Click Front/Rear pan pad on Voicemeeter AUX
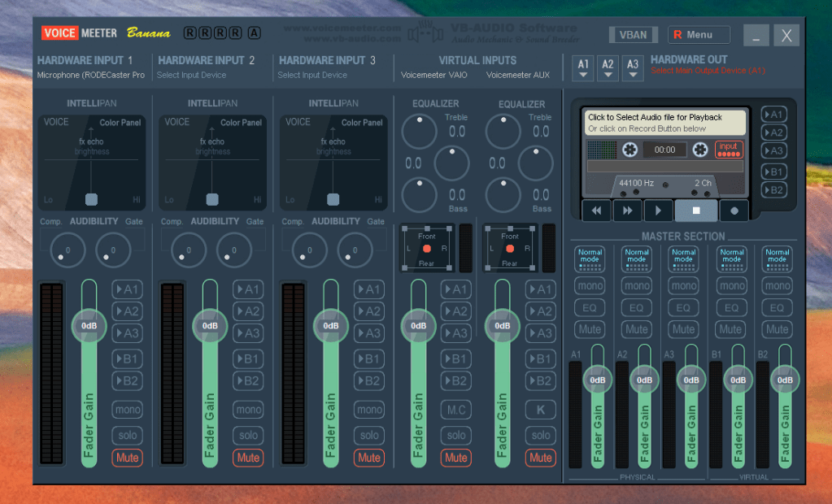832x504 pixels. pos(510,248)
